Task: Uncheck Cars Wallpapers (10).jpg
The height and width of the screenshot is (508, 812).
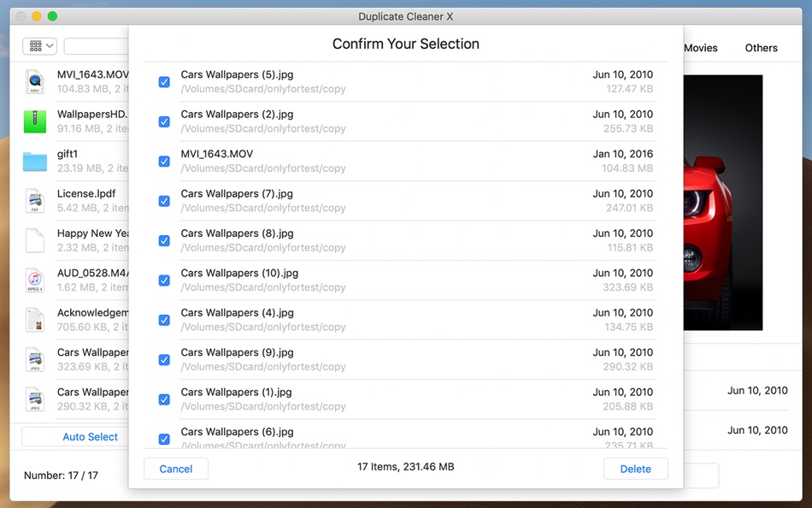Action: coord(164,281)
